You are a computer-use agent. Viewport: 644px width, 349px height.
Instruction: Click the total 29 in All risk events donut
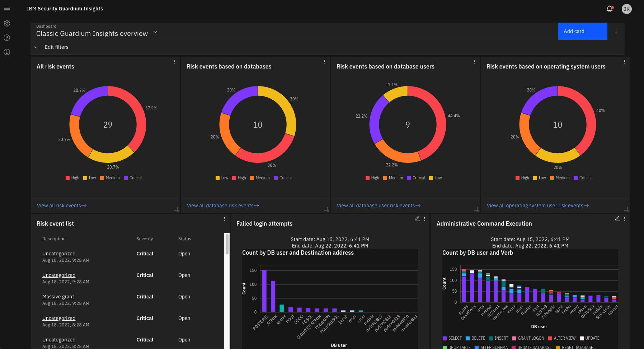108,125
